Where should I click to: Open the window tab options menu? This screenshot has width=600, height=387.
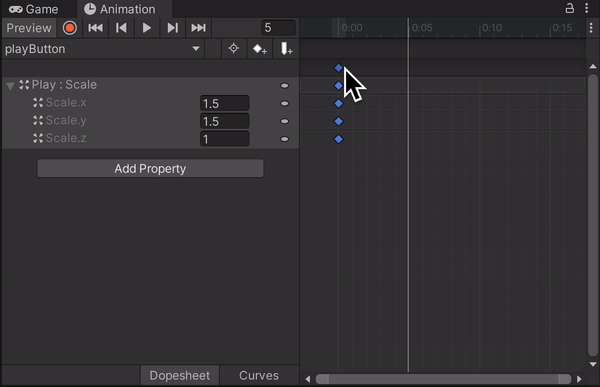coord(587,8)
